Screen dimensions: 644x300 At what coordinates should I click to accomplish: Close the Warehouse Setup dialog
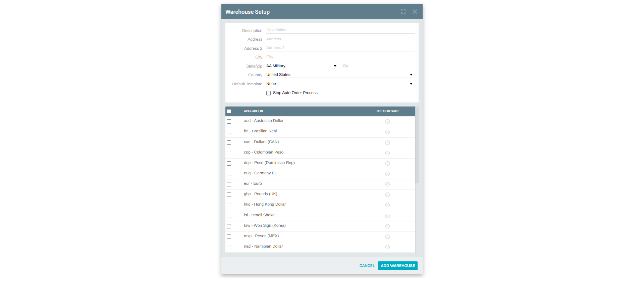click(415, 11)
